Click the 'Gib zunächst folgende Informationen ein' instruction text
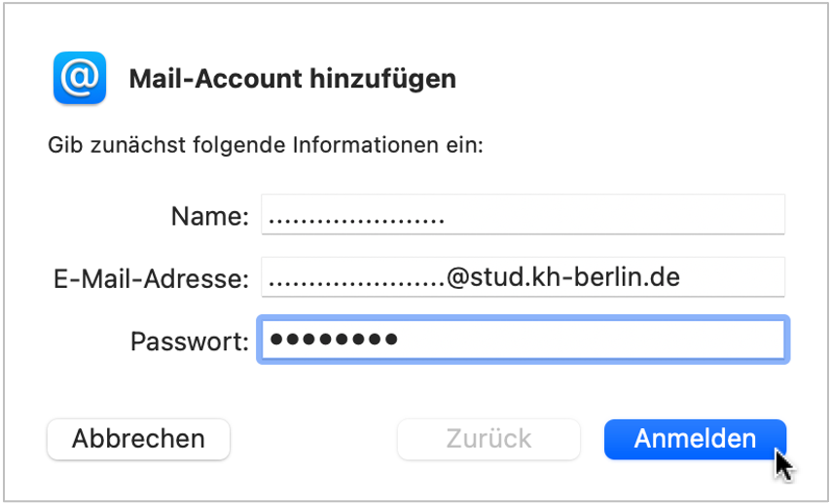 tap(266, 145)
